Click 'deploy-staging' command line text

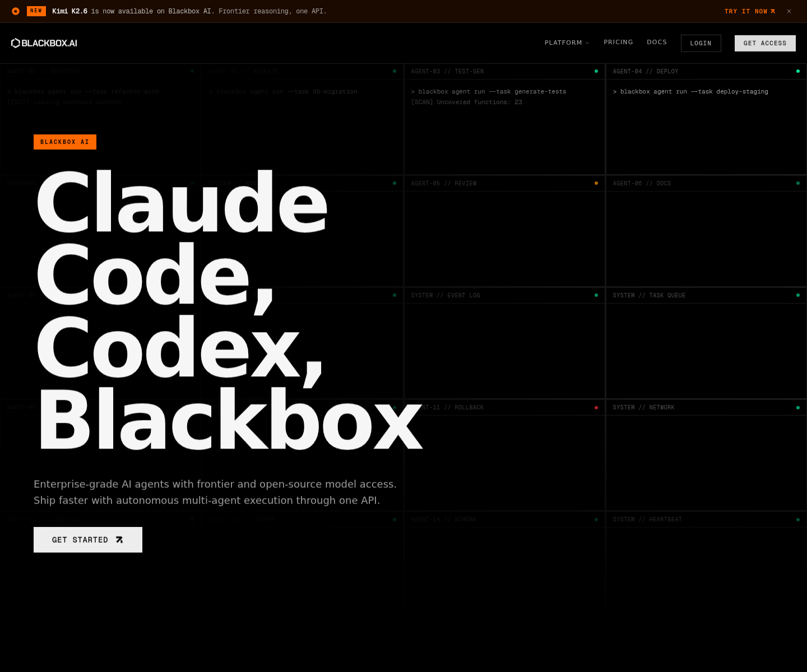click(690, 92)
